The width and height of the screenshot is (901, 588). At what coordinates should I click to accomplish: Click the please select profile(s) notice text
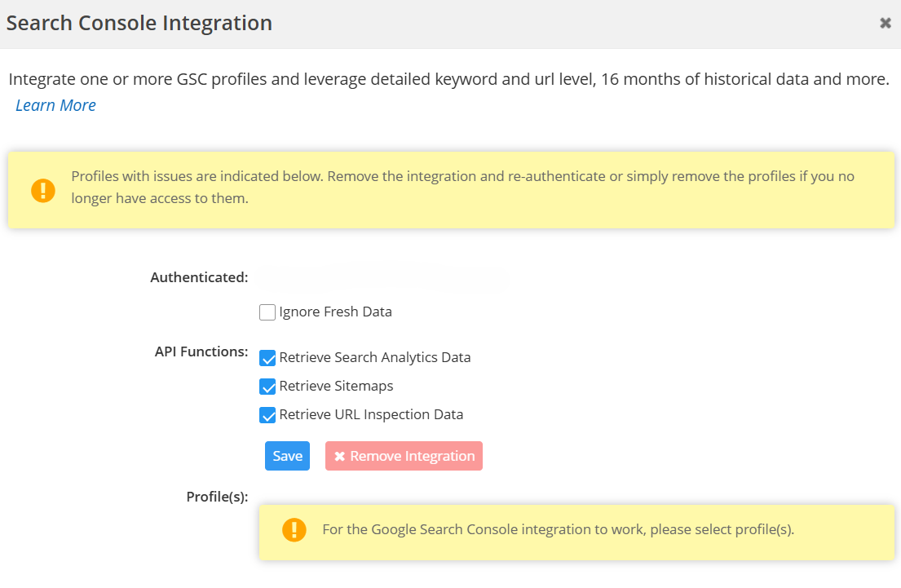[x=558, y=529]
